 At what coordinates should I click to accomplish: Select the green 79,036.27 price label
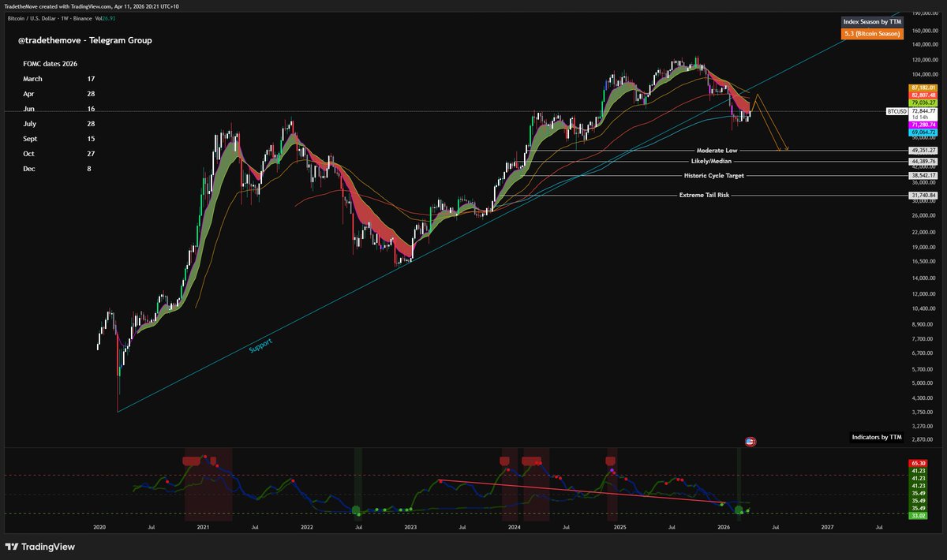[923, 103]
